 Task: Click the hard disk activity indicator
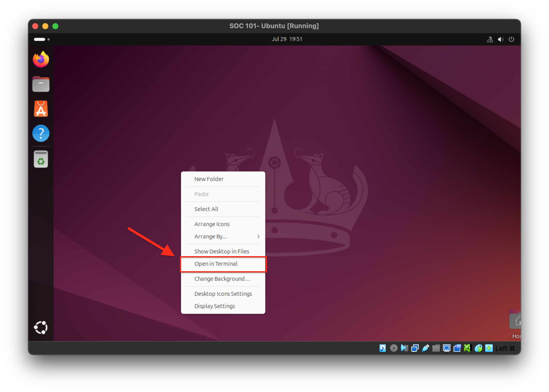[x=383, y=348]
